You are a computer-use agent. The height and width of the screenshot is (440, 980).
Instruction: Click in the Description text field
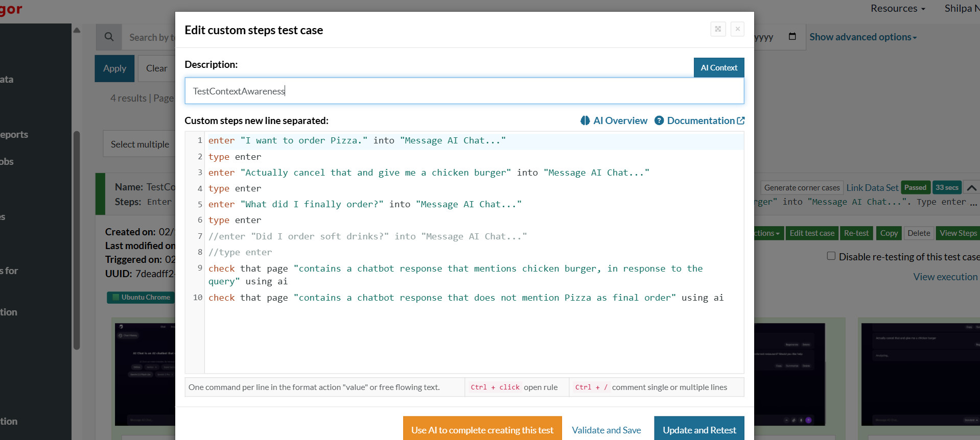point(463,91)
